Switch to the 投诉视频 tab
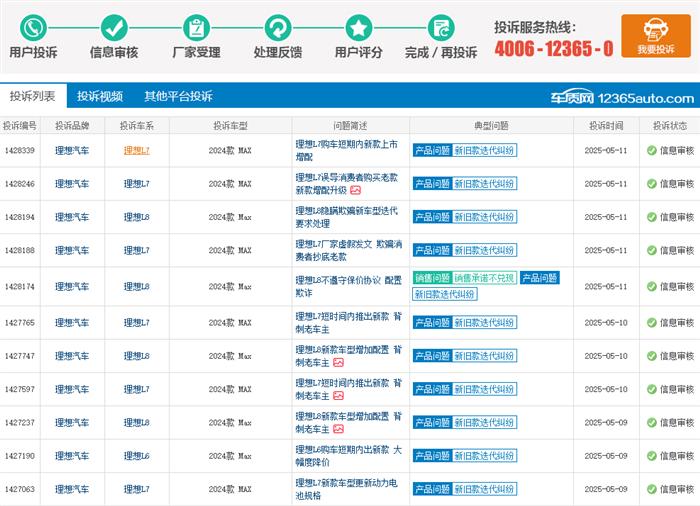This screenshot has width=700, height=506. tap(100, 96)
